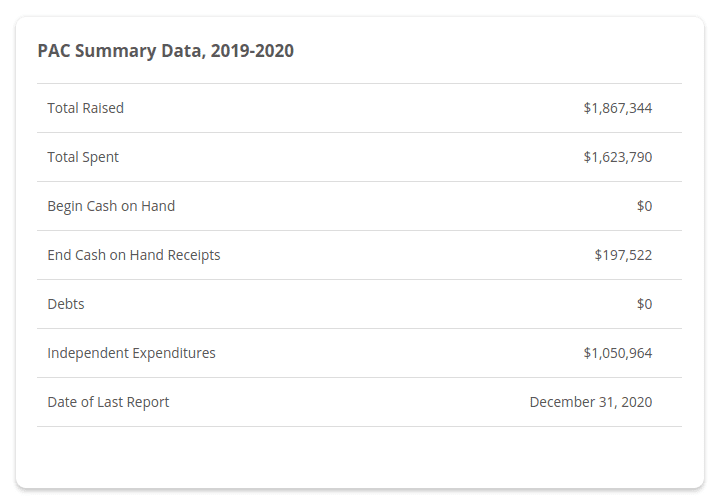Screen dimensions: 714x504
Task: Select the $1,050,964 independent expenditures amount
Action: click(617, 353)
